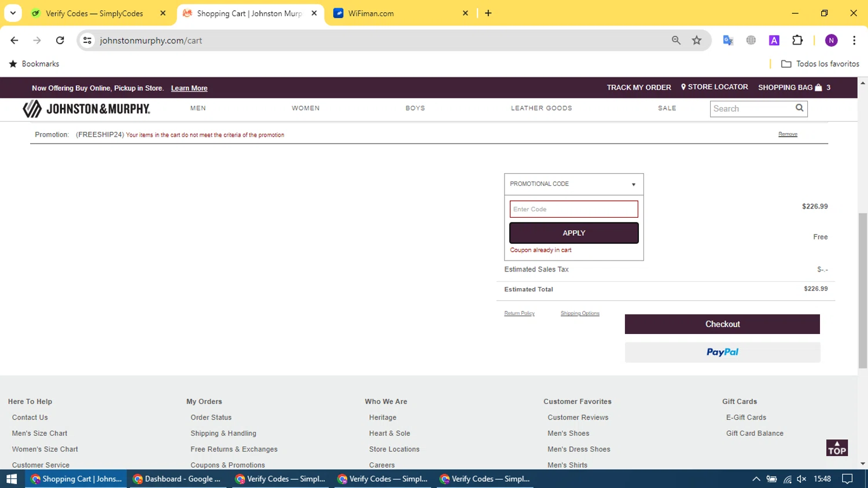Pay with PayPal
Viewport: 868px width, 488px height.
[x=722, y=353]
